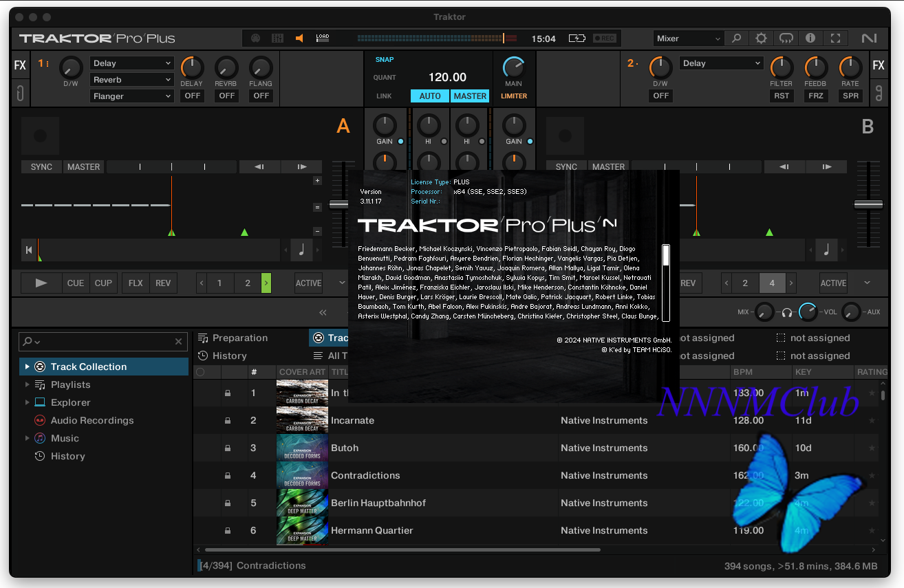The width and height of the screenshot is (904, 588).
Task: Click the note icon on Deck A
Action: click(301, 250)
